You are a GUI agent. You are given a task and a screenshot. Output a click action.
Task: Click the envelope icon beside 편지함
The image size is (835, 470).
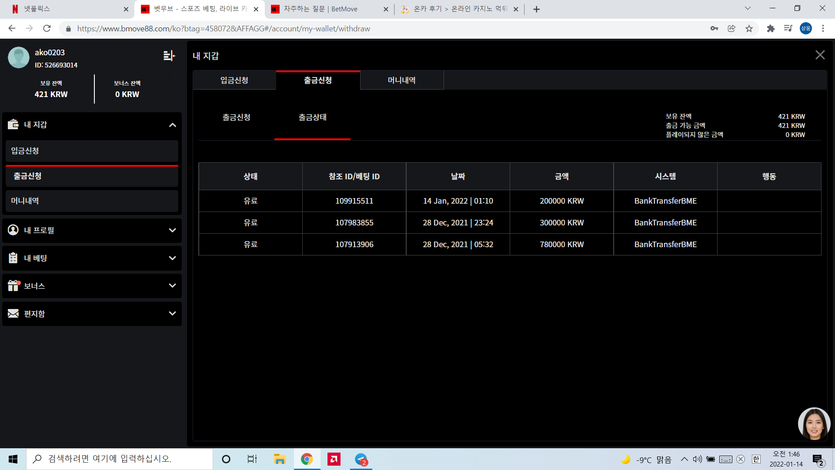click(x=13, y=314)
